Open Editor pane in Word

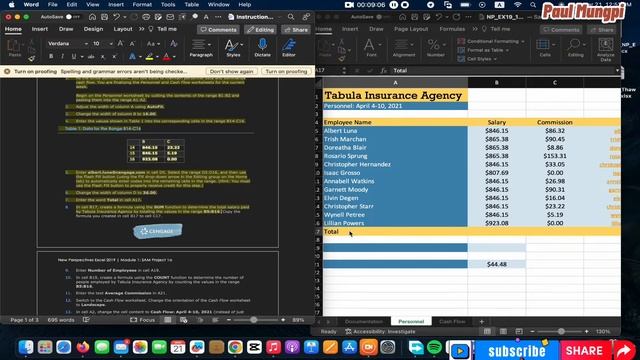[289, 48]
